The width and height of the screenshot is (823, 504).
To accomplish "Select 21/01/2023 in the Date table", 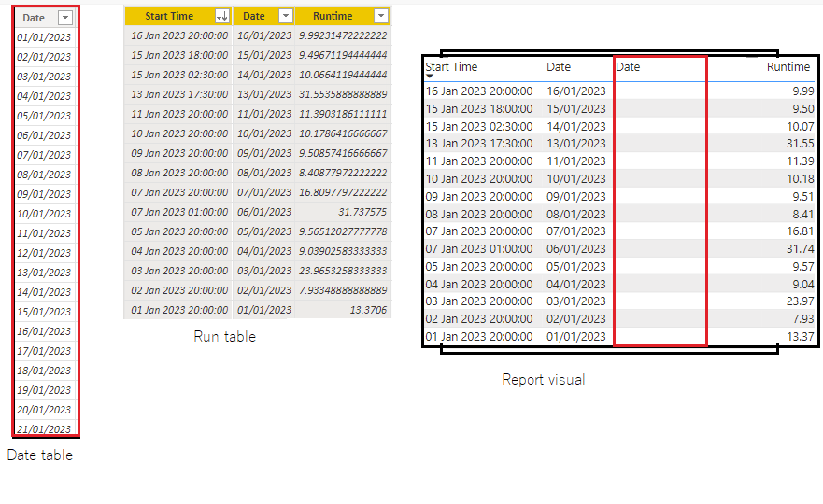I will pyautogui.click(x=44, y=429).
